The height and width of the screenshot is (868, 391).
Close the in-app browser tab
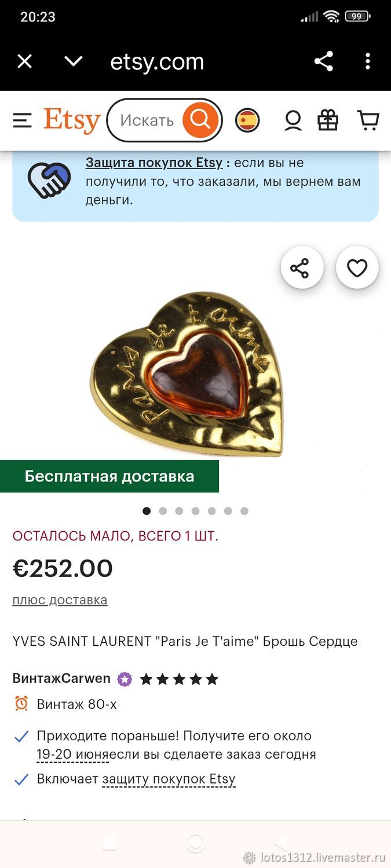[x=24, y=61]
